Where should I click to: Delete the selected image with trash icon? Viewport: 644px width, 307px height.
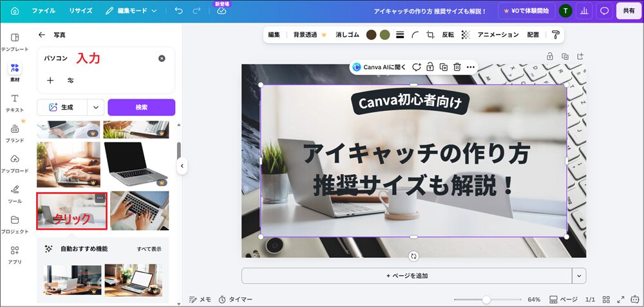point(457,67)
